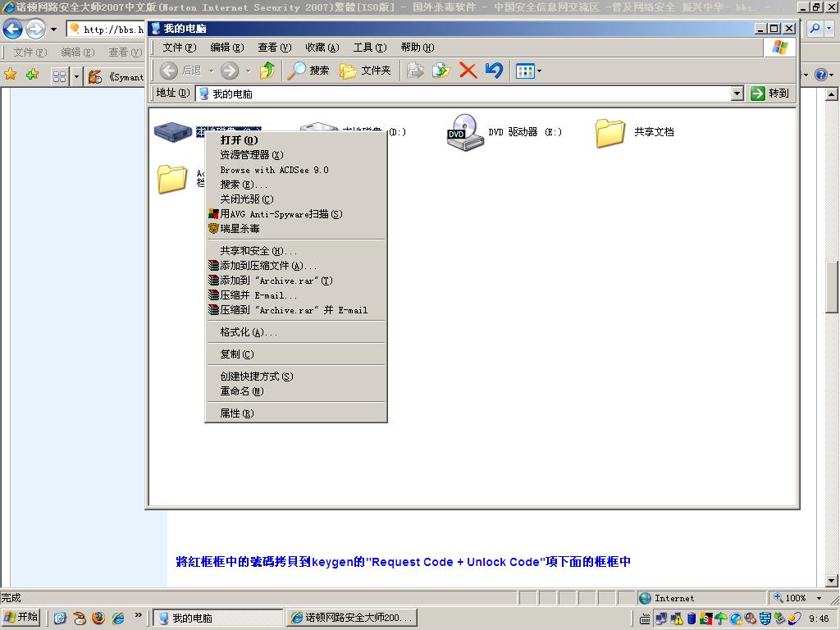Click the Copy To toolbar icon
This screenshot has width=840, height=630.
coord(441,71)
